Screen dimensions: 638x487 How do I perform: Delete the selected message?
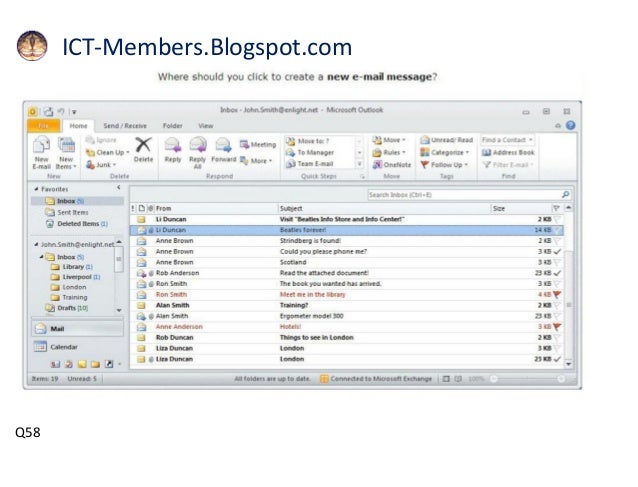tap(143, 149)
